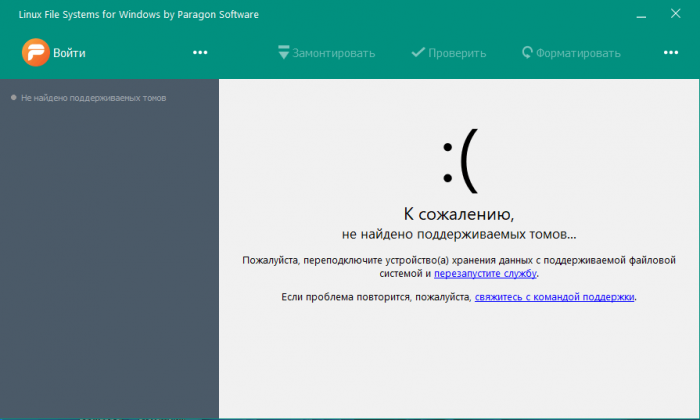Click the orange Paragon logo icon
This screenshot has height=420, width=700.
tap(35, 52)
